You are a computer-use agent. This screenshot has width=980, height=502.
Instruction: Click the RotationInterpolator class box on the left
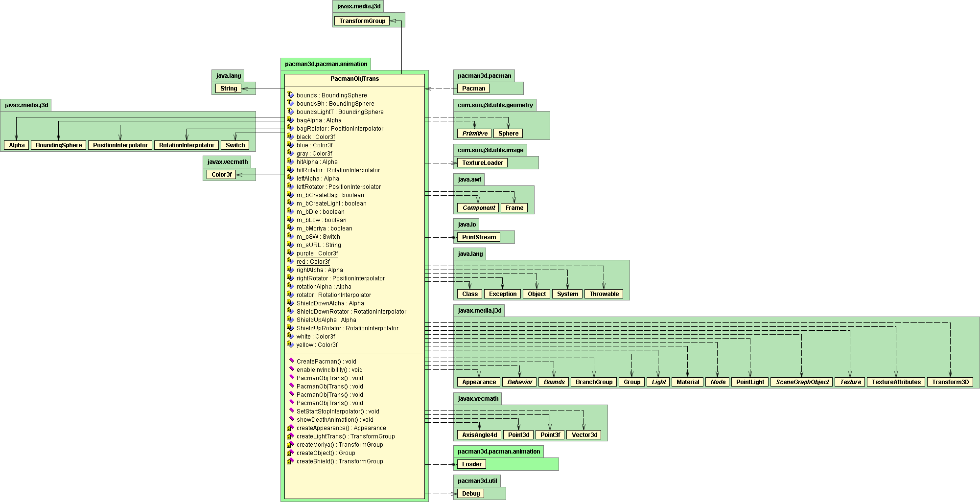(x=187, y=145)
